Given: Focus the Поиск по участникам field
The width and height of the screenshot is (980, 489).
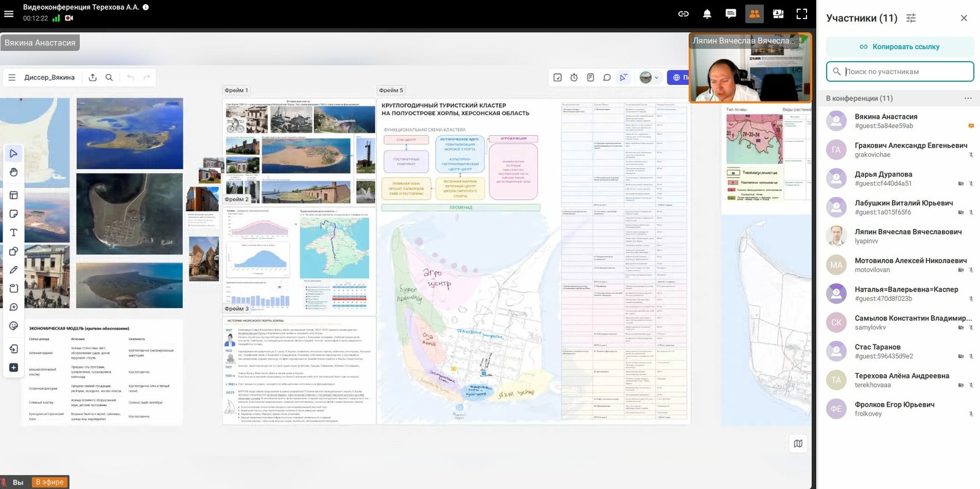Looking at the screenshot, I should tap(899, 71).
